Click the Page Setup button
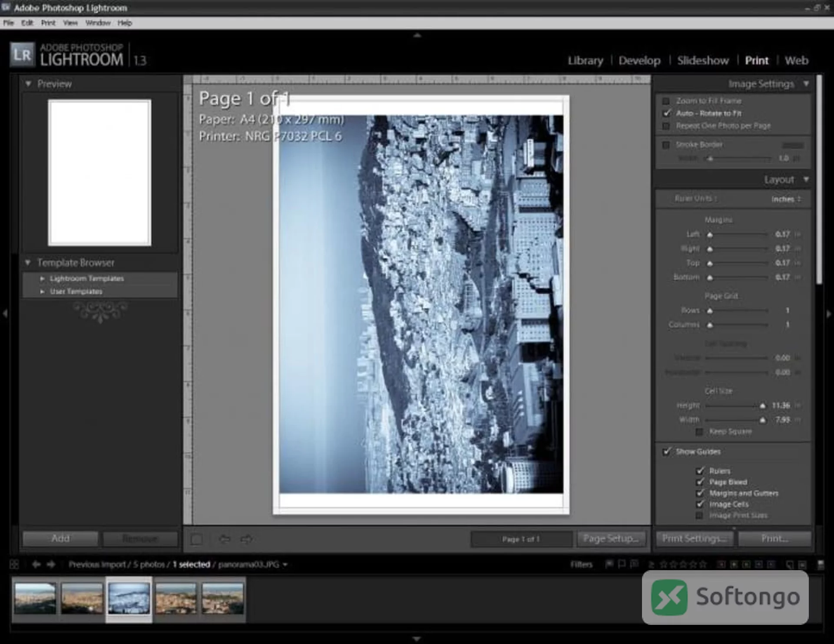 [x=611, y=538]
